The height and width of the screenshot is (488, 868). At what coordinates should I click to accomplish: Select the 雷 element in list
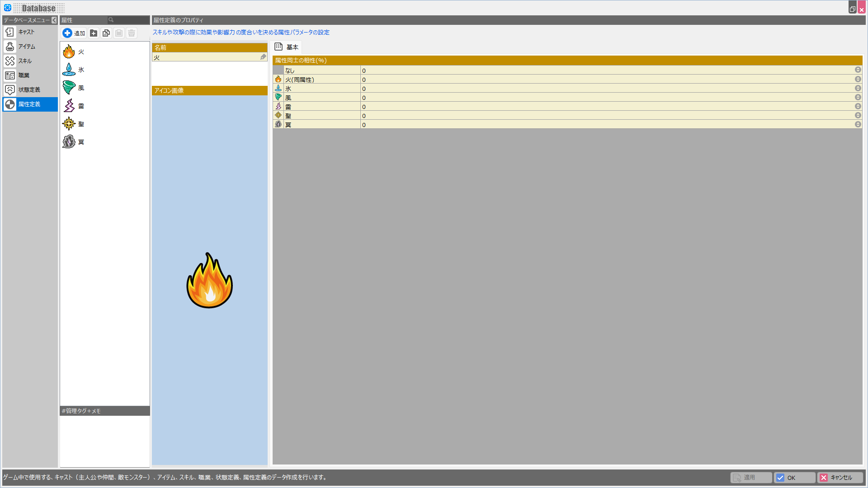pyautogui.click(x=81, y=106)
